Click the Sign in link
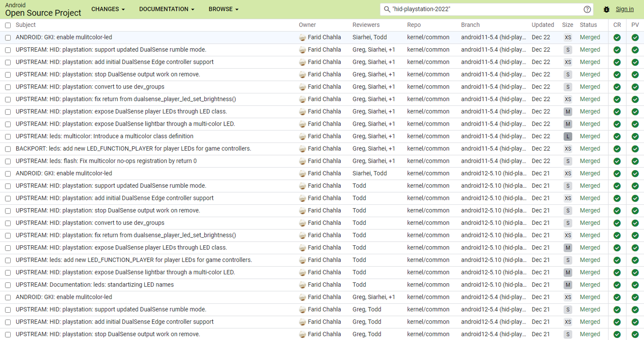Screen dimensions: 644x340 click(624, 9)
